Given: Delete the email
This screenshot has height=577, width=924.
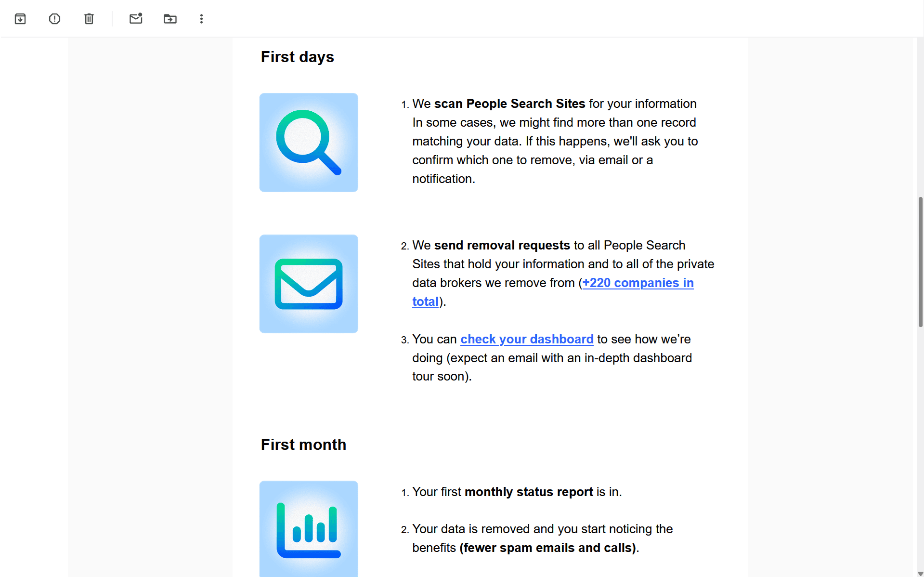Looking at the screenshot, I should pos(89,19).
